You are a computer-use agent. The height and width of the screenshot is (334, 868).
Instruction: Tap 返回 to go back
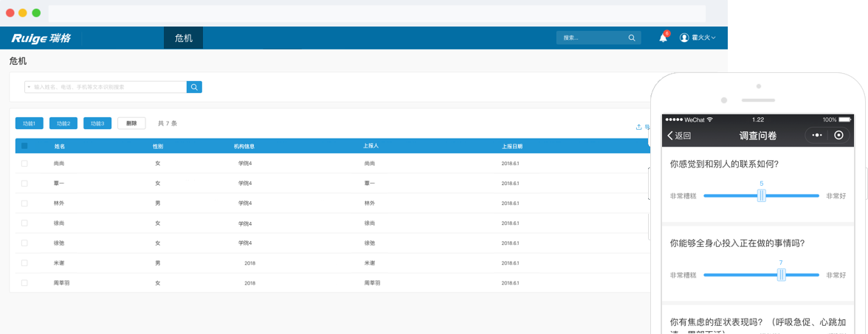pyautogui.click(x=679, y=136)
